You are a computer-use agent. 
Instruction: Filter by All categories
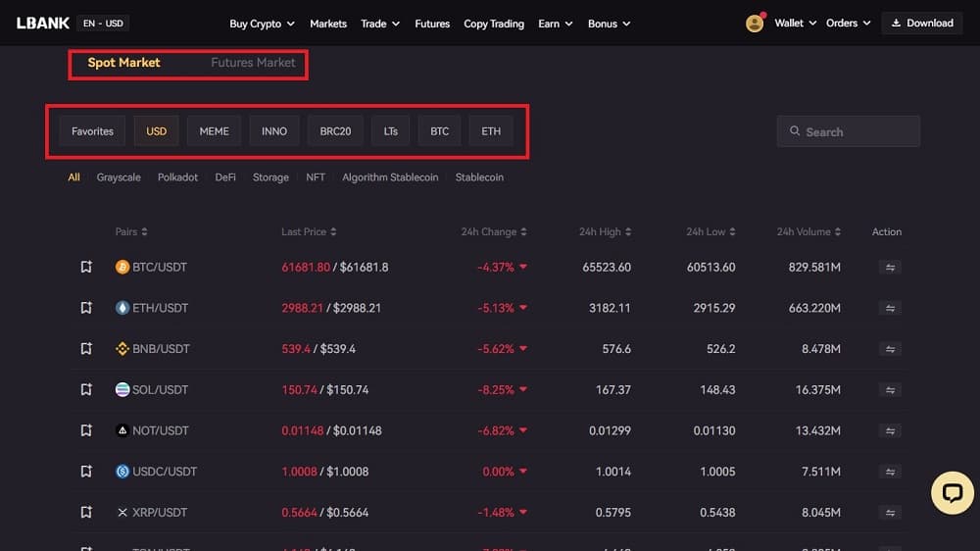73,177
